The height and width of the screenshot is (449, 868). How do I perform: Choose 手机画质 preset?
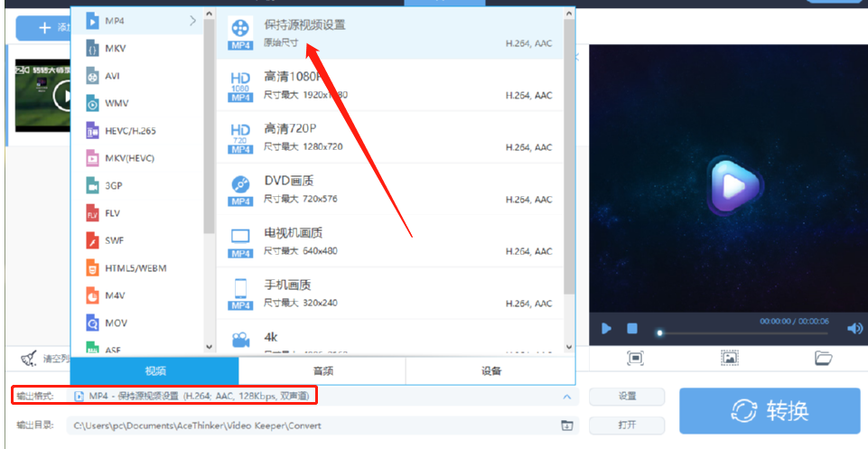(389, 294)
